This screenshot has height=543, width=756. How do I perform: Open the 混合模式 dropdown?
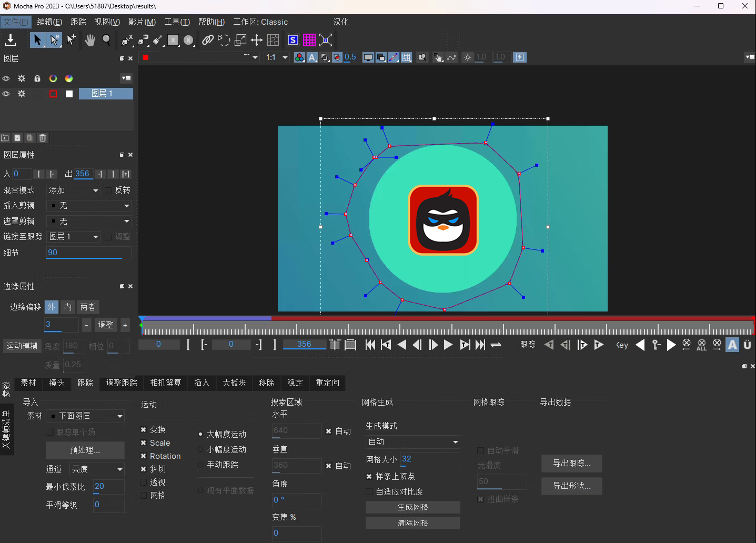click(x=73, y=190)
